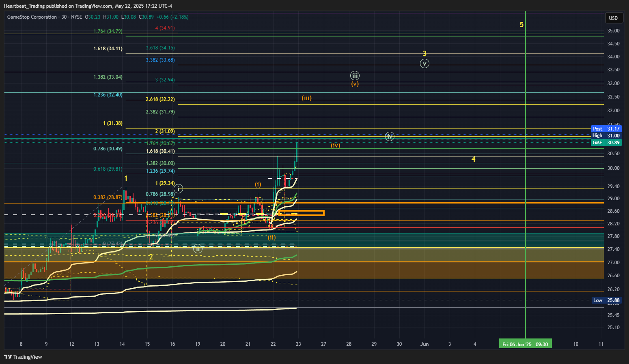
Task: Click the orange (iii) wave label
Action: pos(306,98)
